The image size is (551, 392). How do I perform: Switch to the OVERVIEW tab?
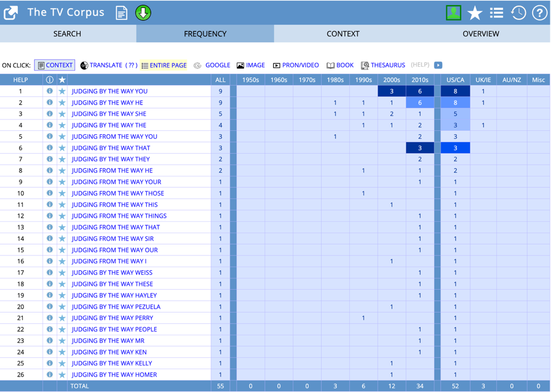tap(481, 34)
